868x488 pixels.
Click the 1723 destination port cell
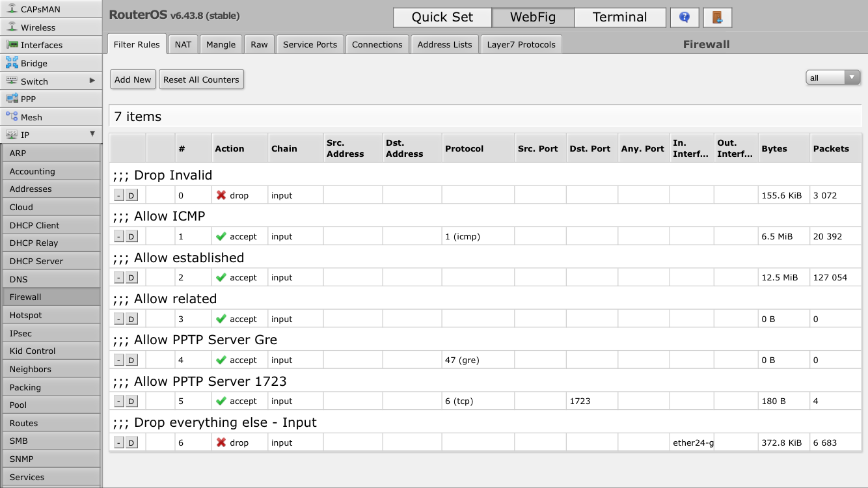coord(592,401)
